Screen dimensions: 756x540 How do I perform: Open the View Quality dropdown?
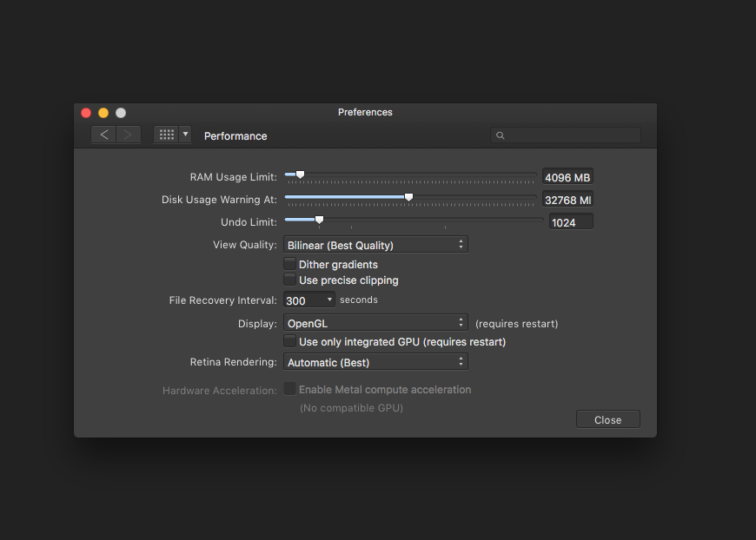[375, 245]
